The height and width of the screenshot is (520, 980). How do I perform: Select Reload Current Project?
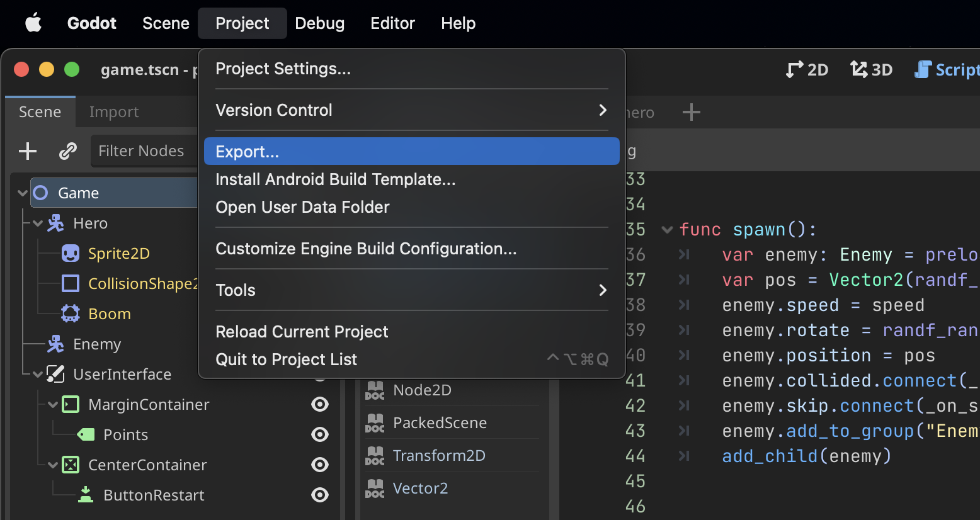point(412,332)
